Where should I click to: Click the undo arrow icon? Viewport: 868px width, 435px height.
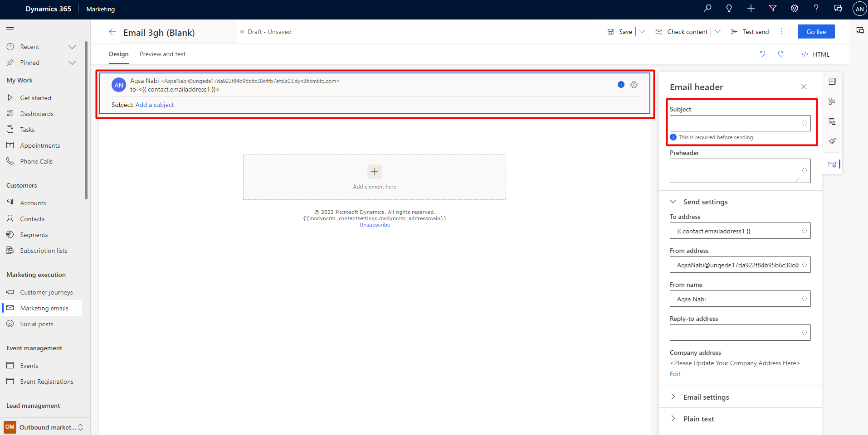click(x=762, y=54)
